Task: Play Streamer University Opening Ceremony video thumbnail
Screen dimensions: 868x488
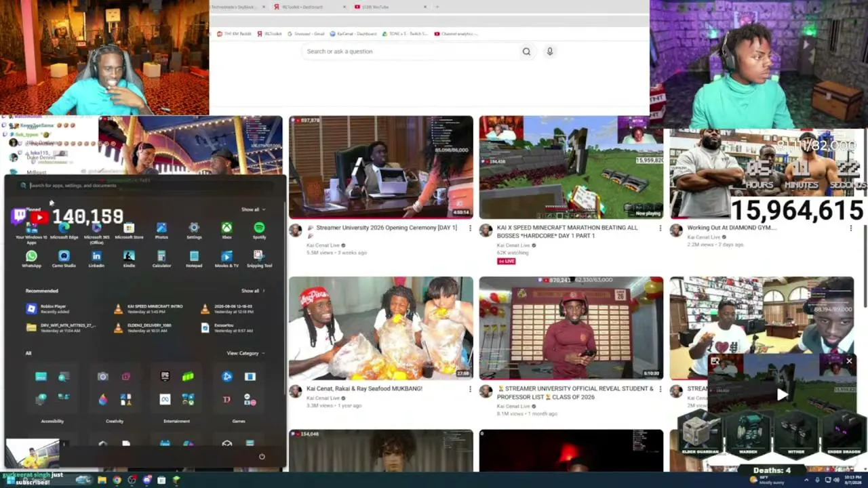Action: click(381, 167)
